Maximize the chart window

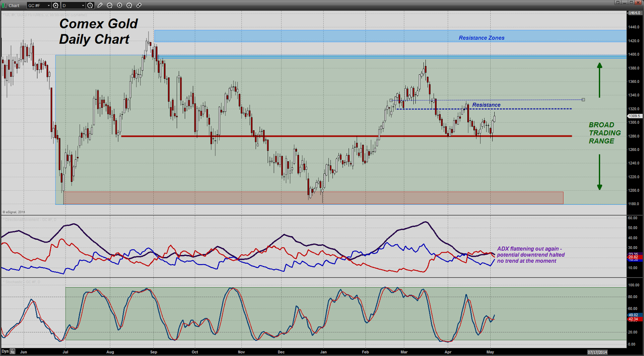632,2
